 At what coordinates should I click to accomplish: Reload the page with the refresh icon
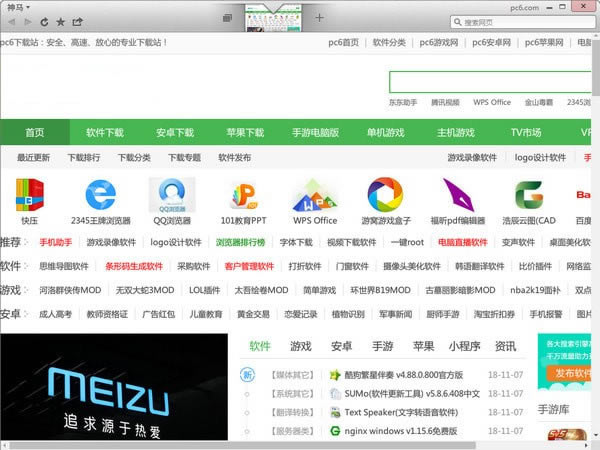(42, 21)
